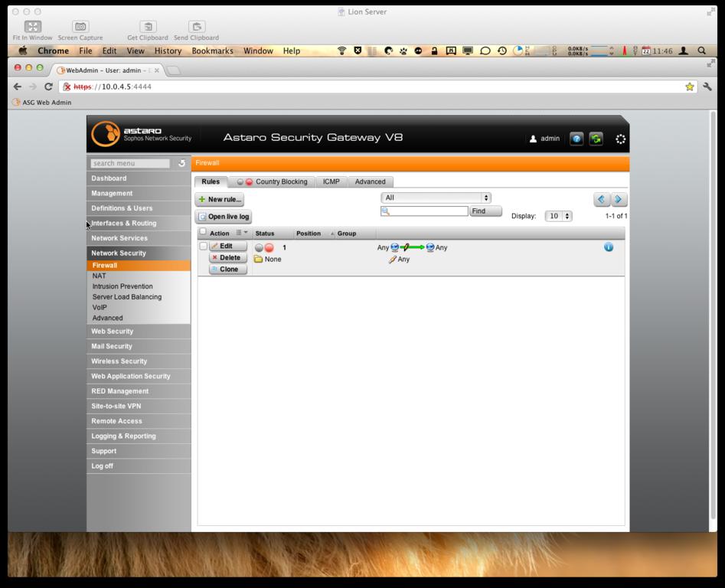Expand Definitions & Users in sidebar
The width and height of the screenshot is (725, 588).
(x=139, y=208)
